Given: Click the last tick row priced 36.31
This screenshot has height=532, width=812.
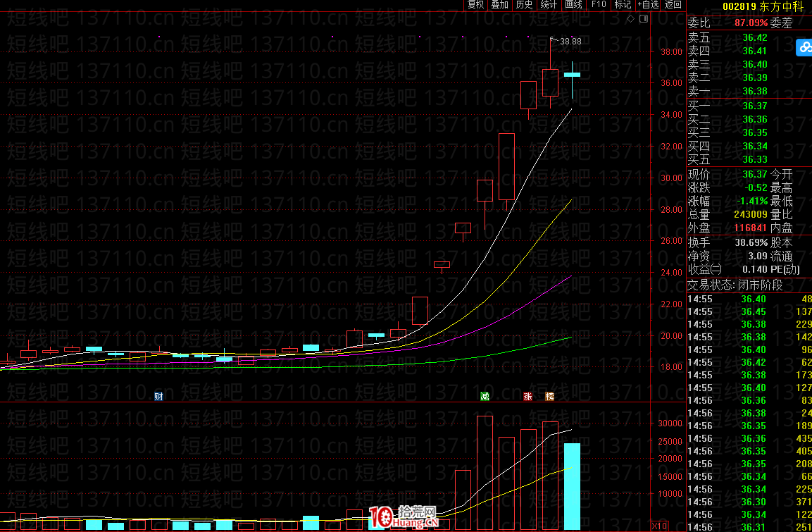Looking at the screenshot, I should point(749,527).
